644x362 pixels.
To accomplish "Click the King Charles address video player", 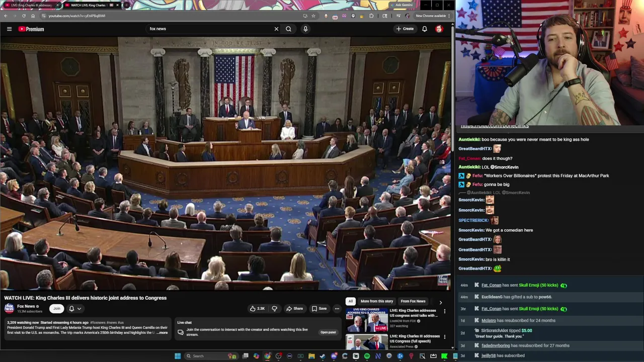I will point(225,164).
